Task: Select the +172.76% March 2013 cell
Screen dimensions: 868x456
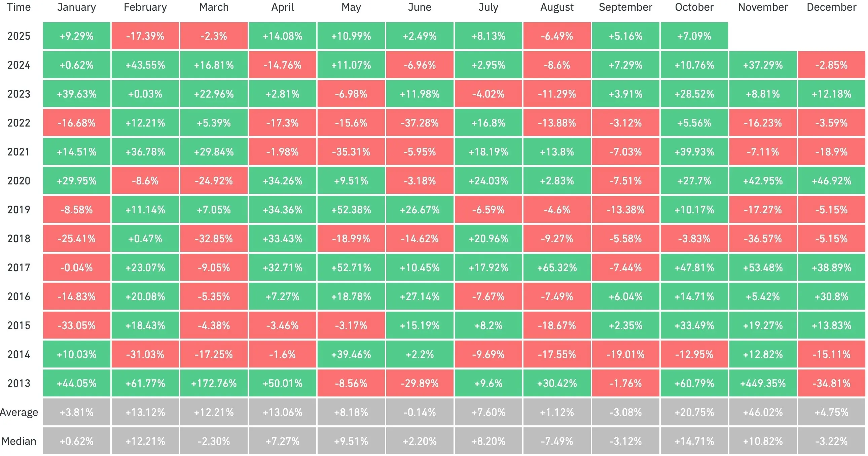Action: click(x=214, y=383)
